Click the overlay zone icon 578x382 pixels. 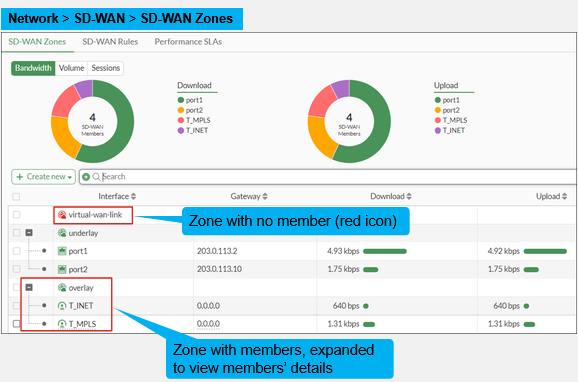pos(62,288)
